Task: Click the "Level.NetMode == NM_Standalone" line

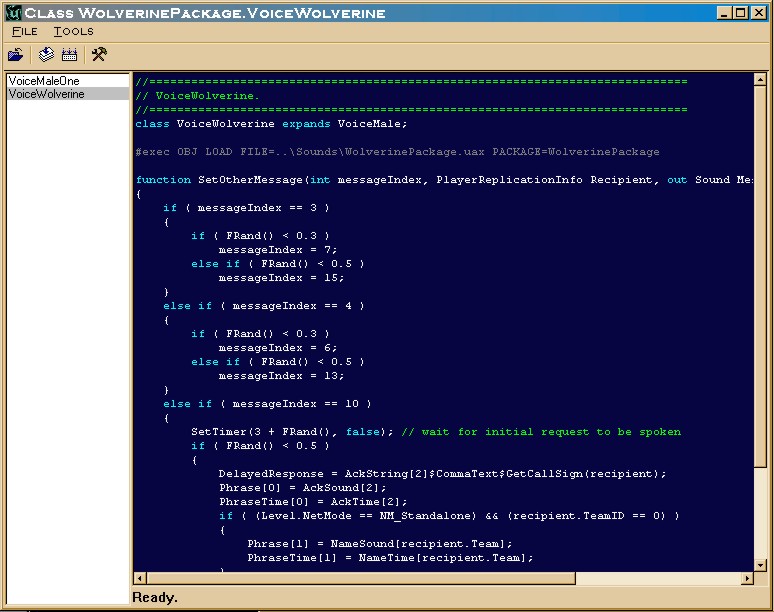Action: [x=449, y=516]
